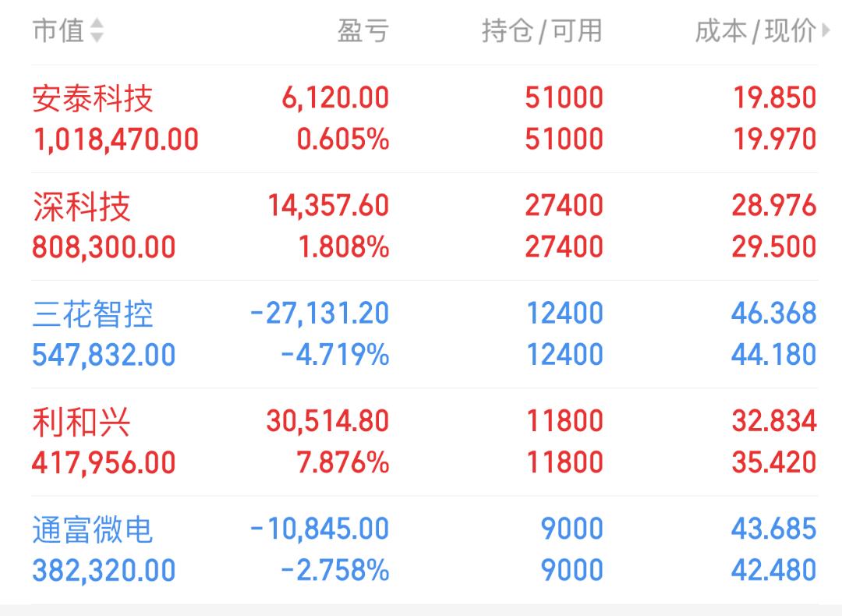Screen dimensions: 842x616
Task: Click 深科技 profit value 14,357.60
Action: click(328, 206)
